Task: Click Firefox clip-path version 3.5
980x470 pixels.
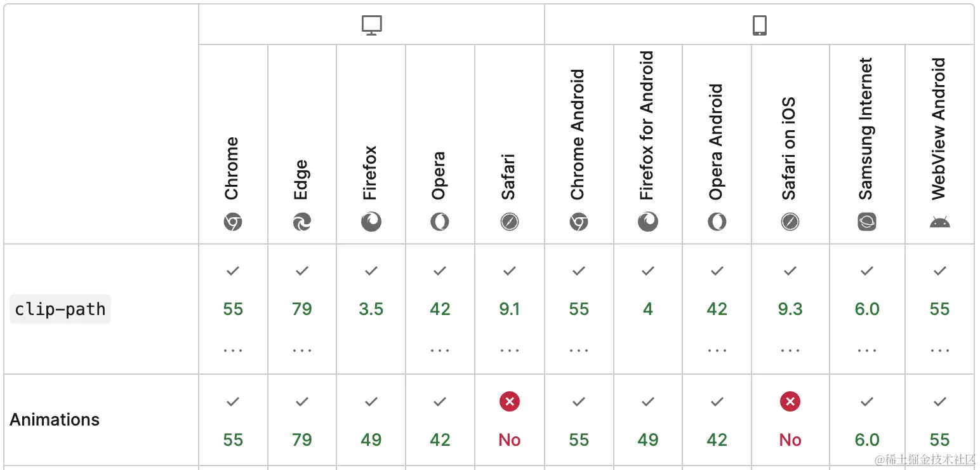Action: [x=371, y=309]
